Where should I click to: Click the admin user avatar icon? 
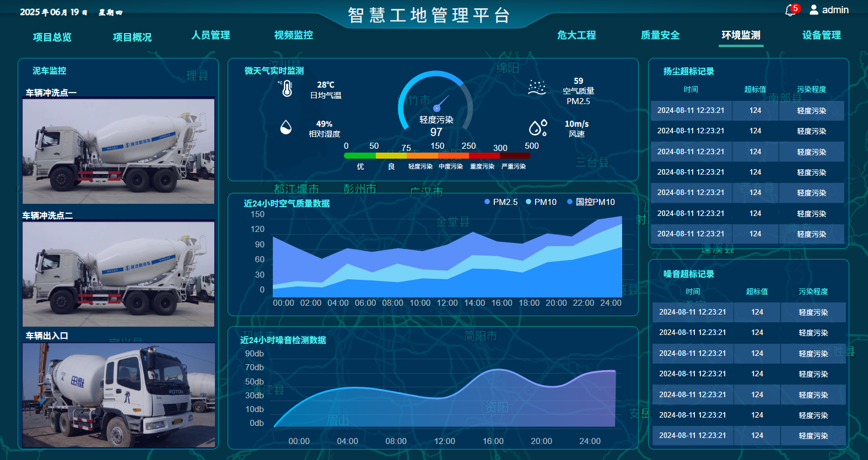(x=813, y=10)
